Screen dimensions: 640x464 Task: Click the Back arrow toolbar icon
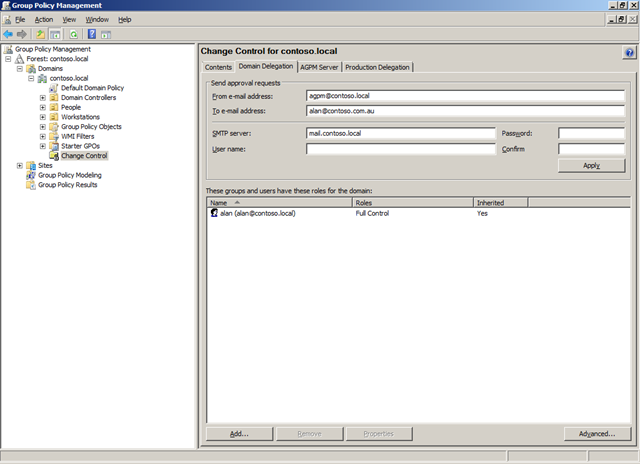pyautogui.click(x=9, y=33)
